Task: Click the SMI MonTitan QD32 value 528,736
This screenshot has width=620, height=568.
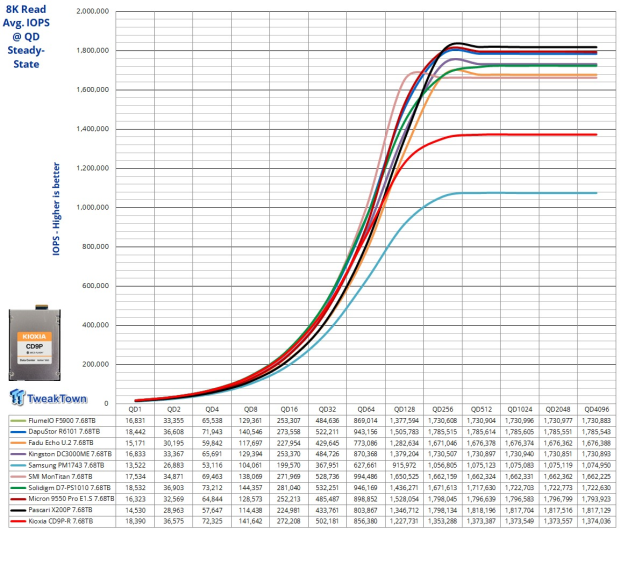Action: click(327, 476)
